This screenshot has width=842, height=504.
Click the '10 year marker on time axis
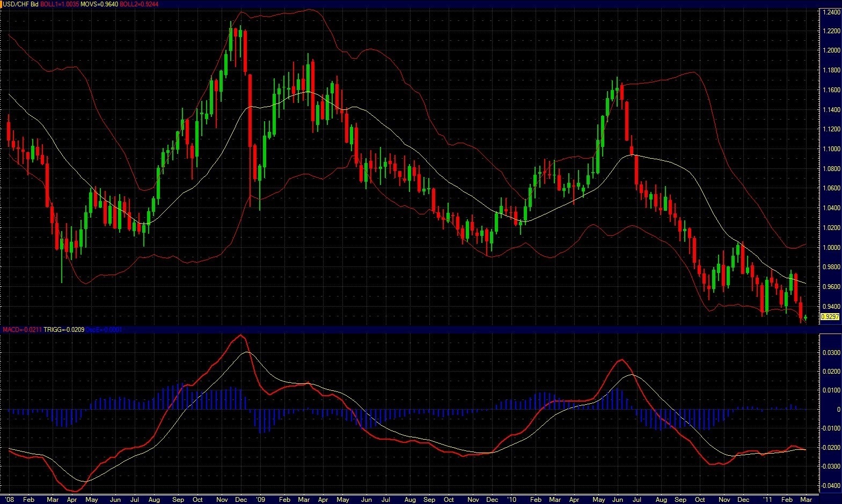pyautogui.click(x=512, y=499)
